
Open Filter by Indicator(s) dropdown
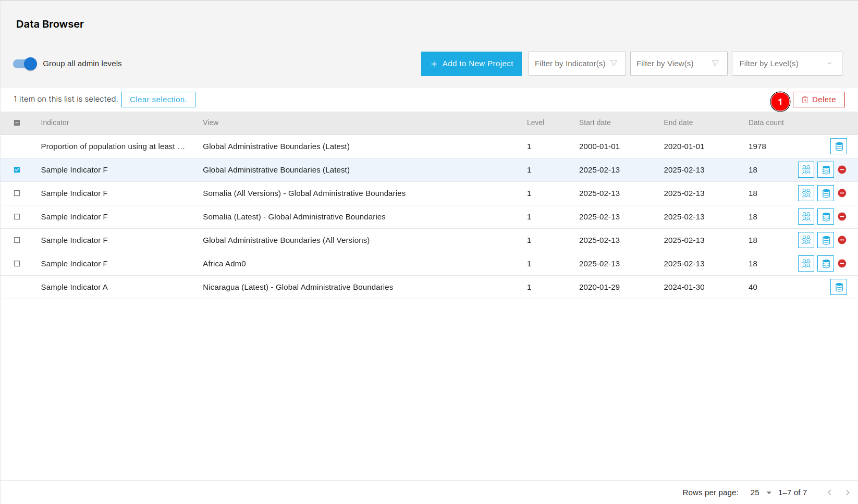coord(577,64)
